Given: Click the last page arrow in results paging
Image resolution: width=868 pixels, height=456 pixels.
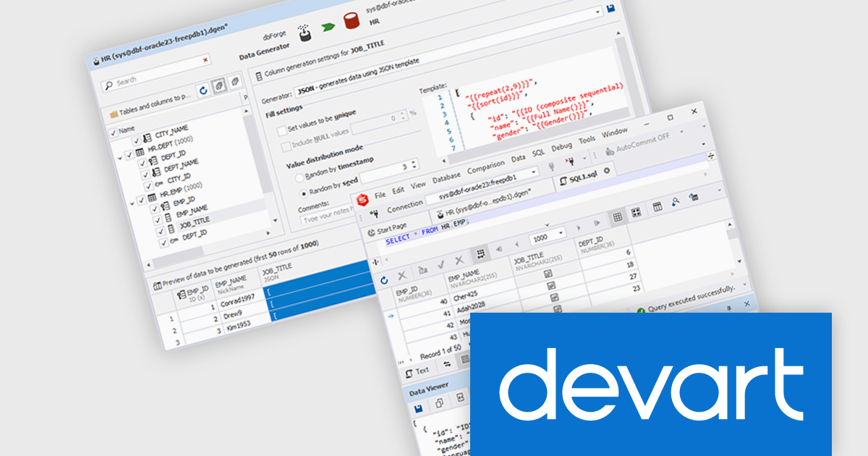Looking at the screenshot, I should click(x=597, y=223).
